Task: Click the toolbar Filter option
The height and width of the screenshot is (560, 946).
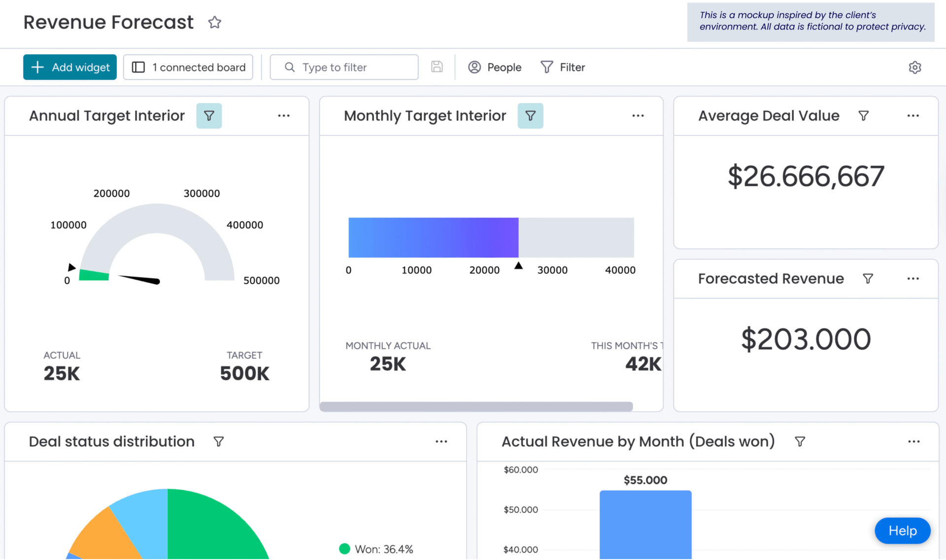Action: [x=563, y=67]
